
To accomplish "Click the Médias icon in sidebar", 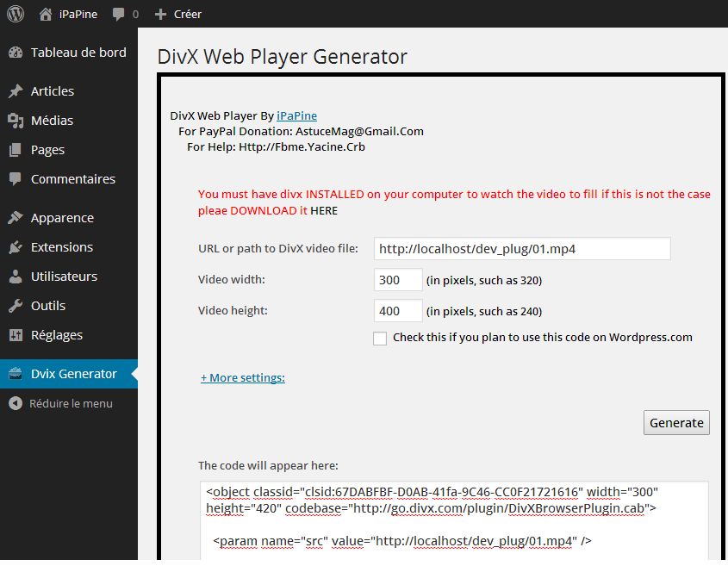I will (x=16, y=121).
